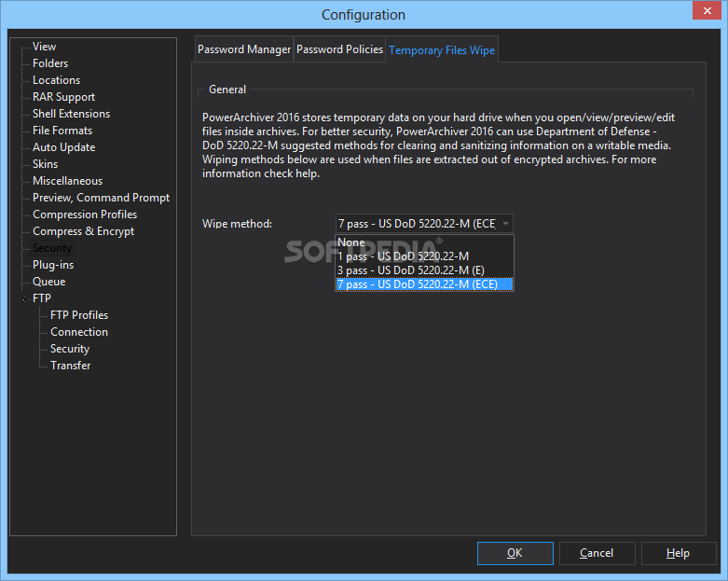
Task: Select Security under the FTP branch
Action: pos(70,349)
